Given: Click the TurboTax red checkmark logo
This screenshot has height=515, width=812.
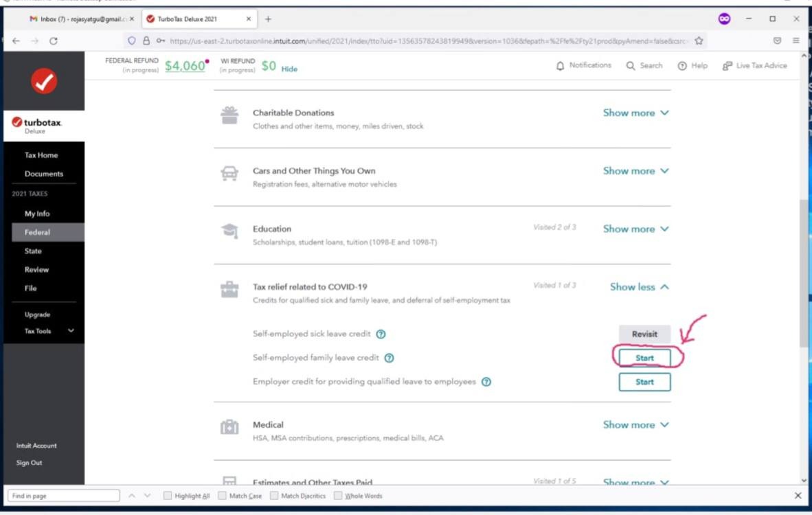Looking at the screenshot, I should (44, 81).
